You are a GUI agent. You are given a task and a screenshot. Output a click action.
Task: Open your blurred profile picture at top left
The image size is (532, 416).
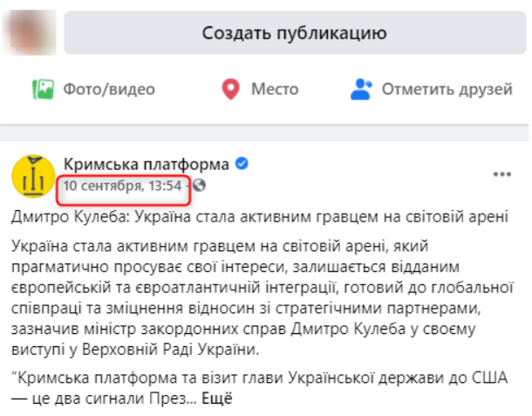pyautogui.click(x=31, y=33)
